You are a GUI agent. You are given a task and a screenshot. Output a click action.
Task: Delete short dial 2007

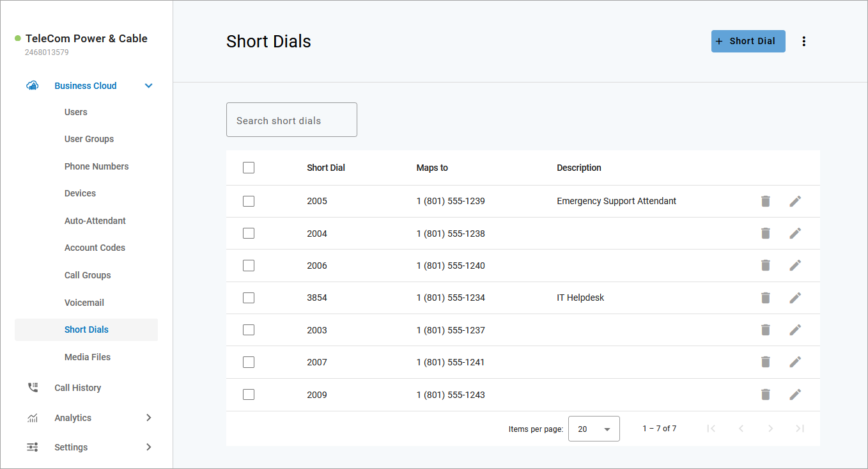[x=766, y=362]
